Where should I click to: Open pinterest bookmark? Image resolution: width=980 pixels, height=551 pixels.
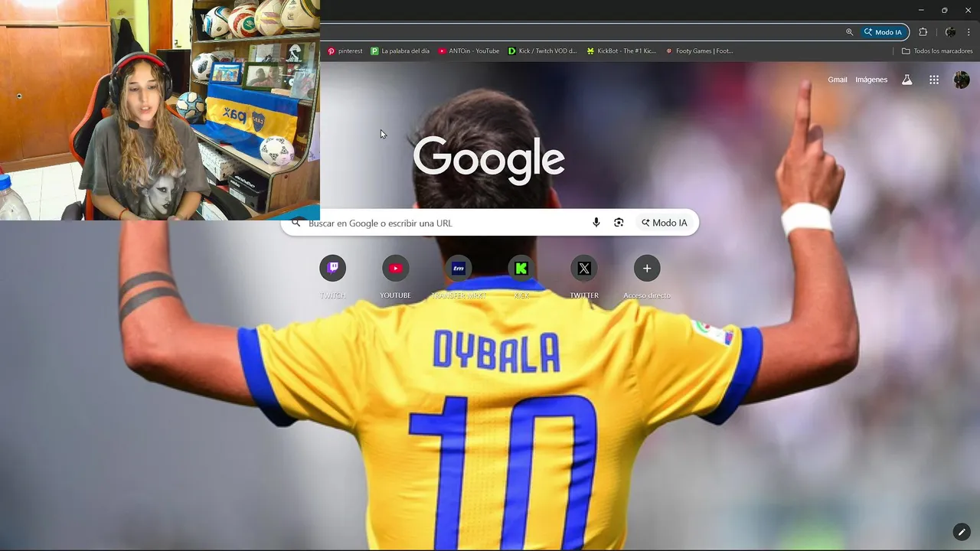point(345,51)
